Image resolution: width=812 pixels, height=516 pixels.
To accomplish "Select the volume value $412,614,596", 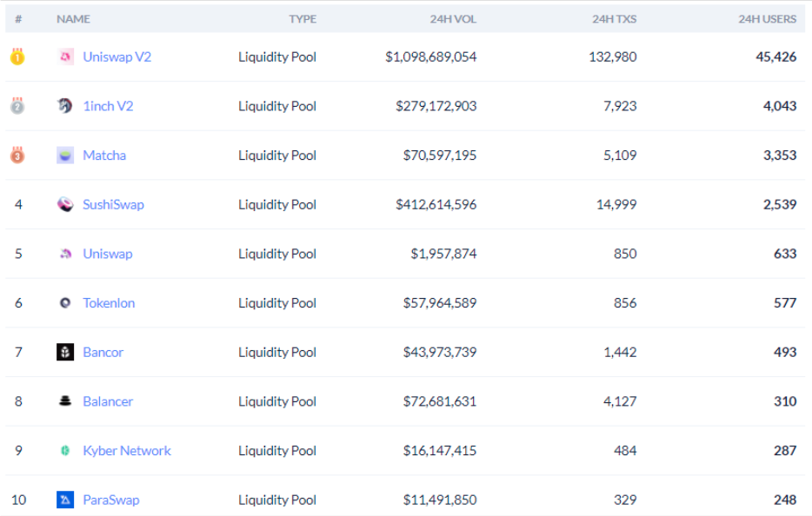I will coord(436,204).
